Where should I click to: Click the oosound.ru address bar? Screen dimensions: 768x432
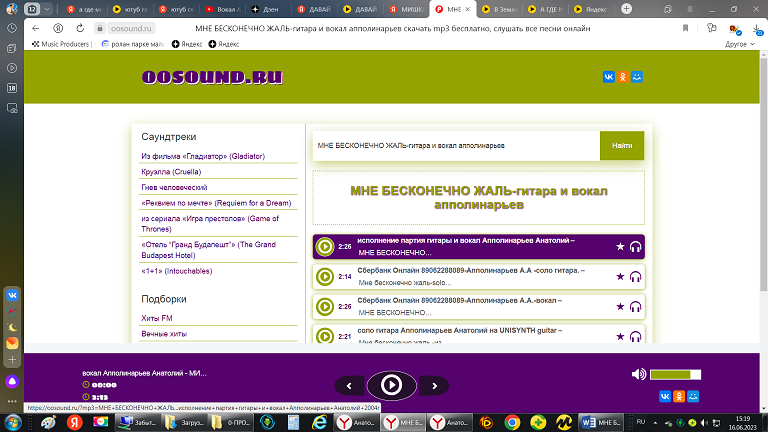[131, 28]
